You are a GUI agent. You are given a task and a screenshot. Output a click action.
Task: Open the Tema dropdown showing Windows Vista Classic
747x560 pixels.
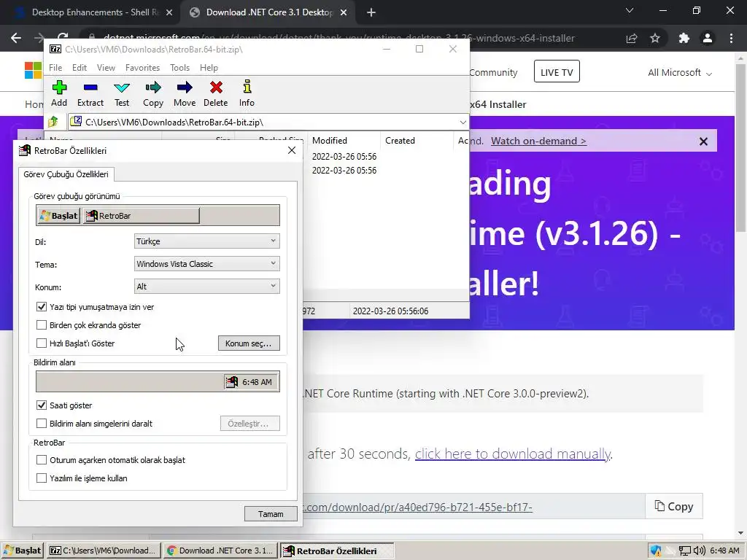pyautogui.click(x=206, y=264)
